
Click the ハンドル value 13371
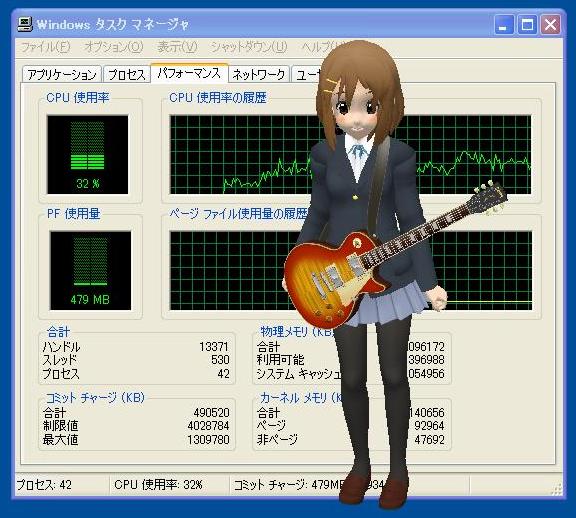coord(214,346)
